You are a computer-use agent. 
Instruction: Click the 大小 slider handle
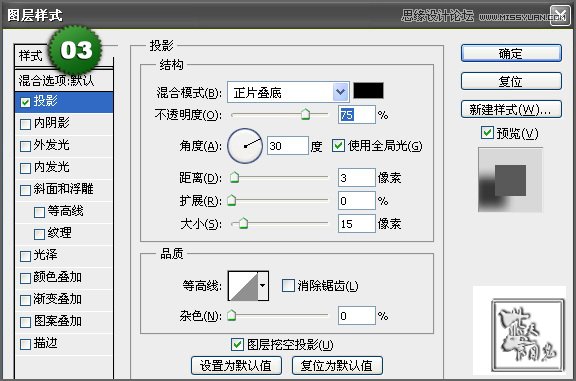(243, 223)
